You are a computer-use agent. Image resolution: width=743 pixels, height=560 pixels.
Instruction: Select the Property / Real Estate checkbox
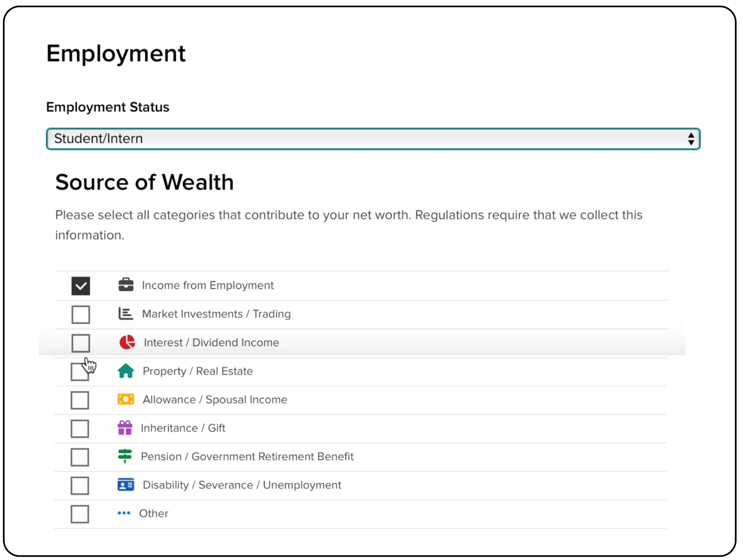(x=80, y=371)
